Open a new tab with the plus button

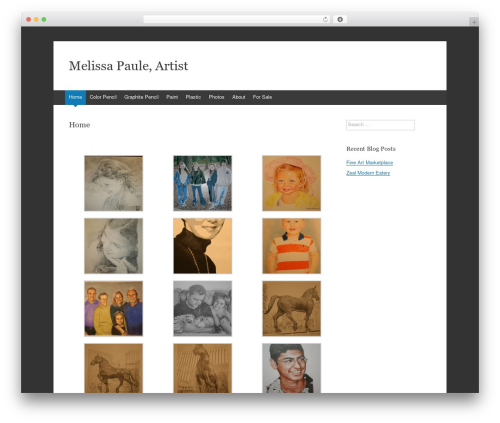tap(474, 22)
